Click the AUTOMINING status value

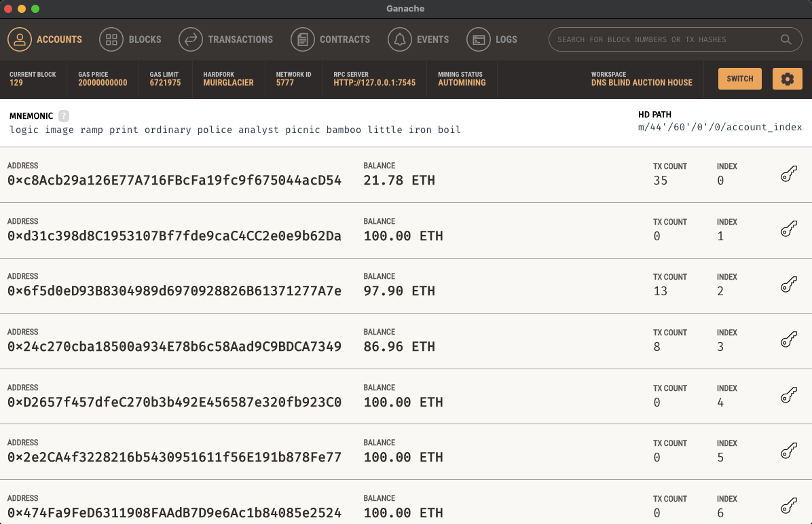tap(462, 83)
